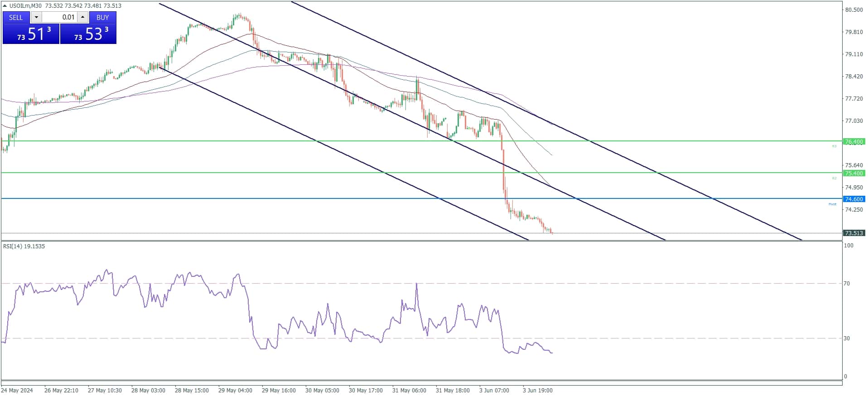
Task: Click the buy price 73.53 panel
Action: pos(88,34)
